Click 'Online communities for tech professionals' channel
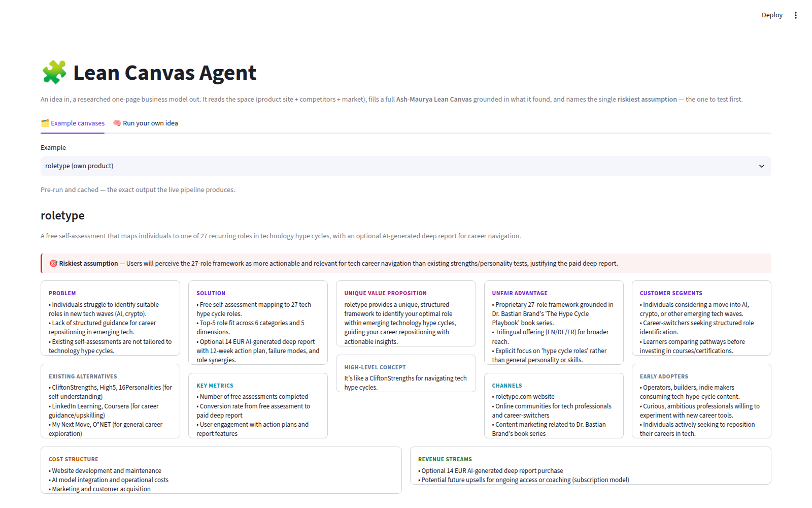 click(552, 411)
